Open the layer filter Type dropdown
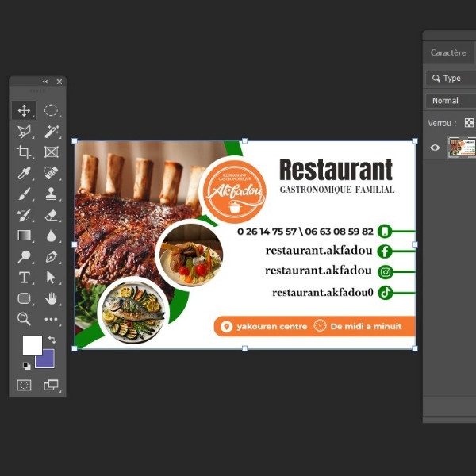Viewport: 476px width, 476px height. coord(451,78)
